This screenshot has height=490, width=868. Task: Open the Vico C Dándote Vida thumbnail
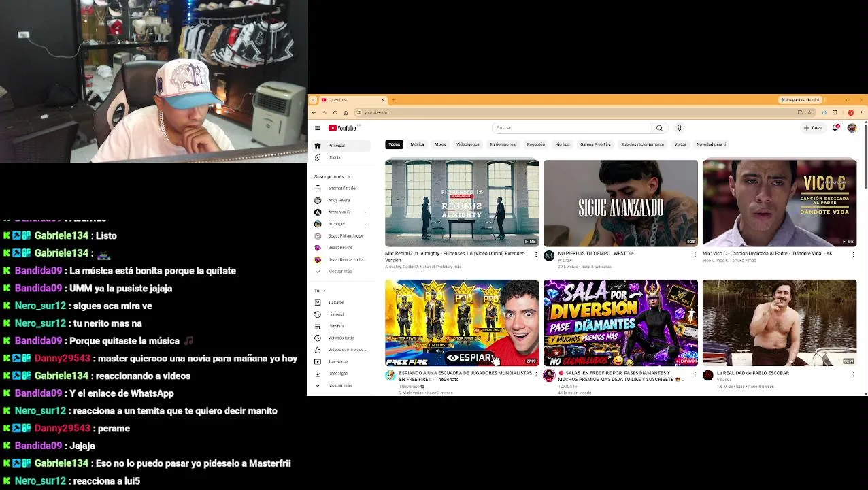[x=780, y=203]
